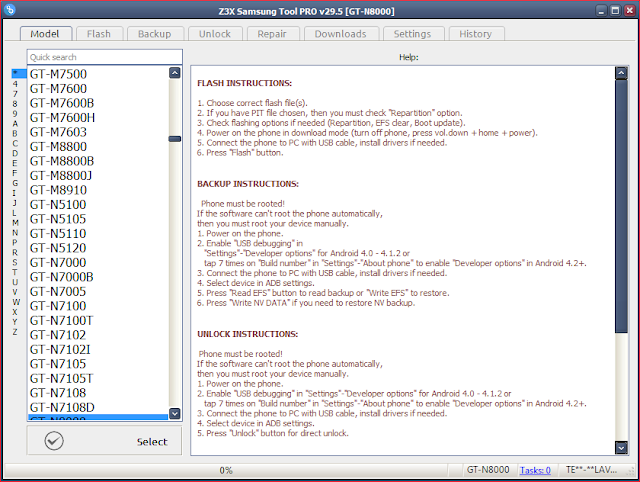Open the History tab
This screenshot has height=482, width=640.
(x=476, y=34)
